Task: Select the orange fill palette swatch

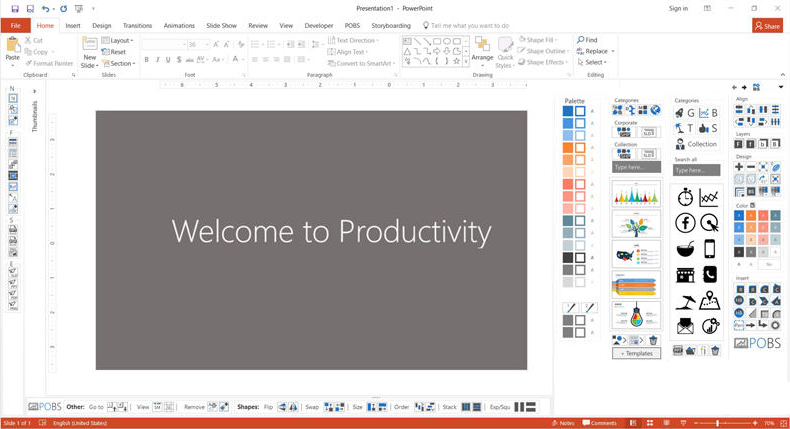Action: 568,148
